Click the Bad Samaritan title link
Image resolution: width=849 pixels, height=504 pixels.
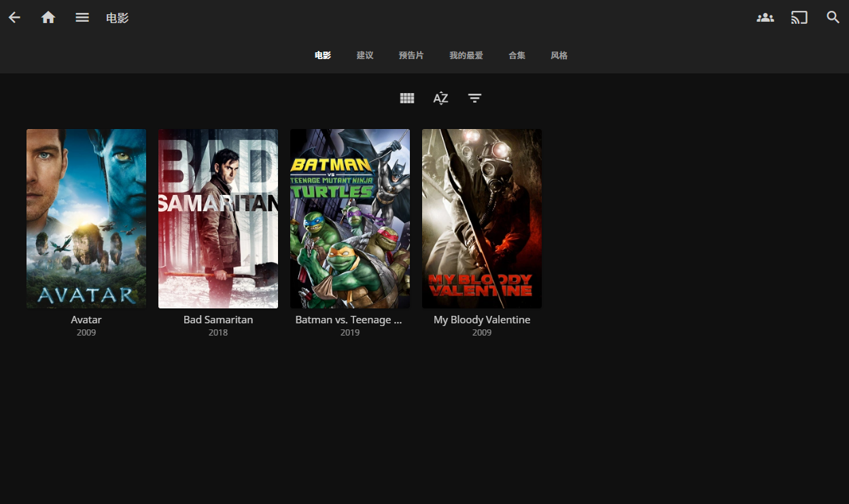tap(218, 320)
